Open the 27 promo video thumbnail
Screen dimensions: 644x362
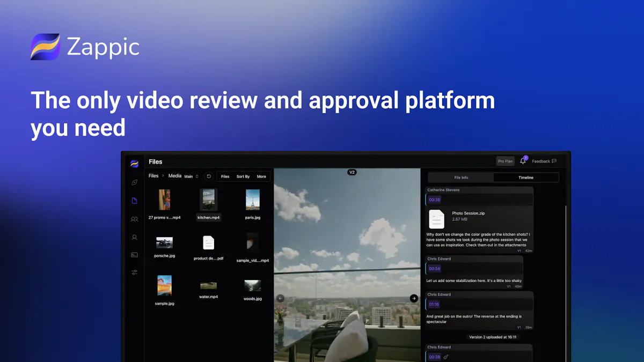coord(164,200)
